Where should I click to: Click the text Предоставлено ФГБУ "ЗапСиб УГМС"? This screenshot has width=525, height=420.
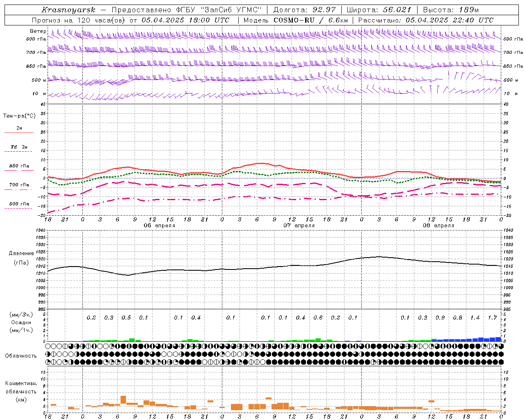coord(186,10)
